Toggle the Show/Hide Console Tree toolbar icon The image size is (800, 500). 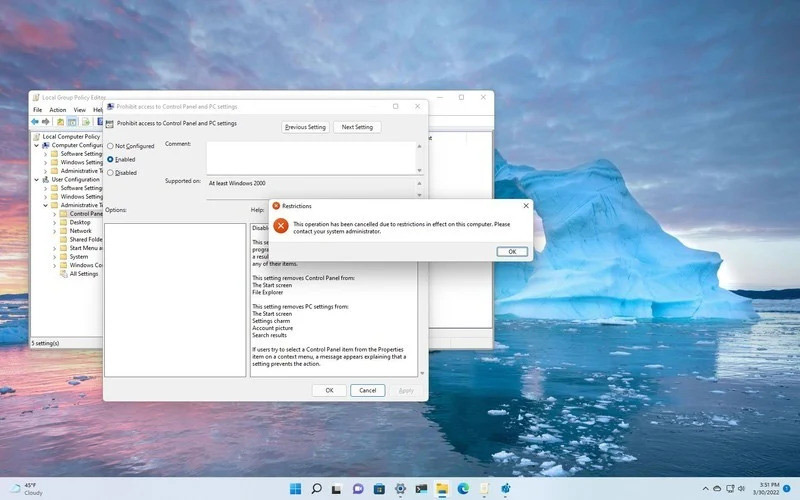tap(72, 122)
